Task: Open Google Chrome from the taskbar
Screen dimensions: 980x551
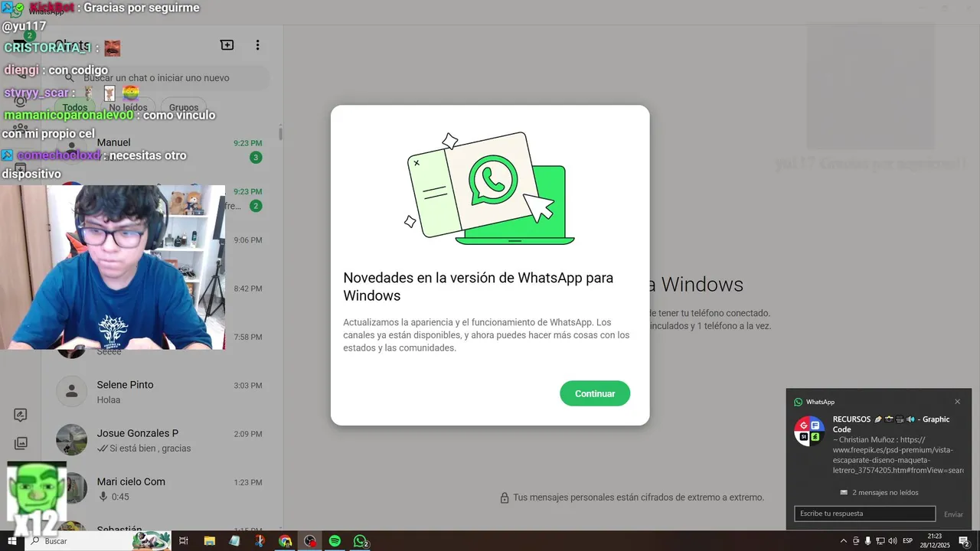Action: (285, 541)
